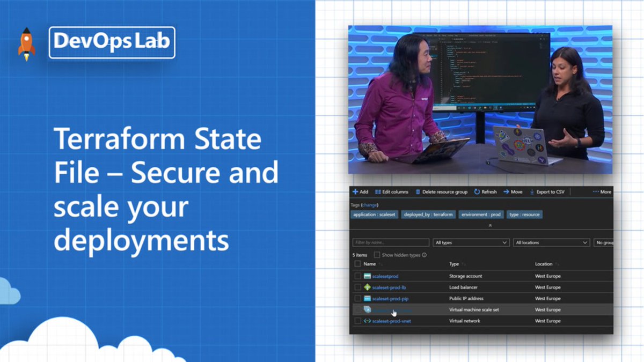Export to CSV using the download icon
This screenshot has height=362, width=644.
click(x=532, y=191)
